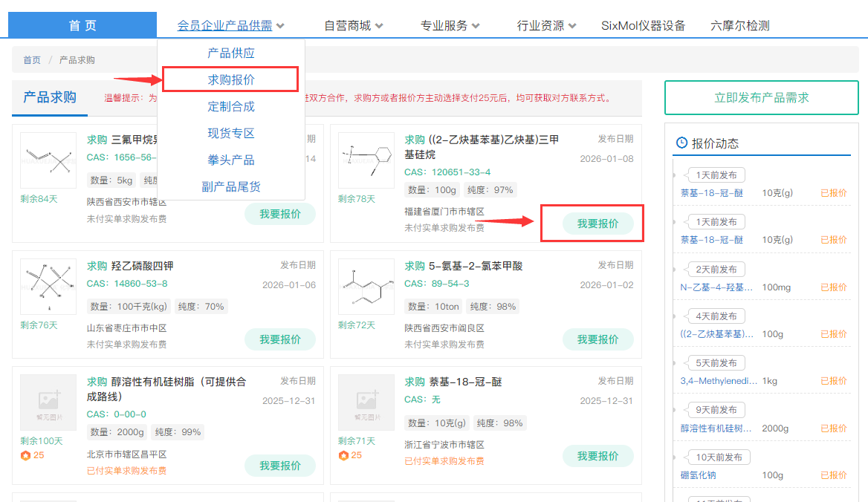Image resolution: width=868 pixels, height=502 pixels.
Task: Select 求购报价 from the dropdown menu
Action: [231, 79]
